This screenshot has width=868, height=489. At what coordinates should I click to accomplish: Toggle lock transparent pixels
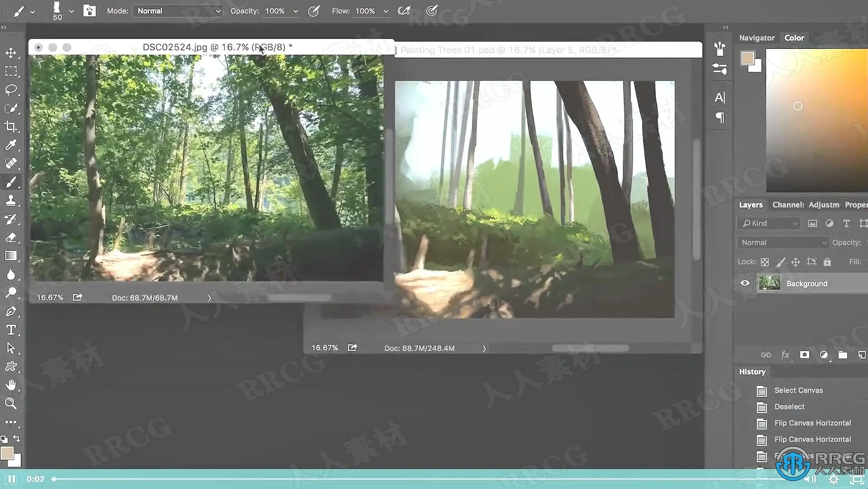(x=765, y=262)
